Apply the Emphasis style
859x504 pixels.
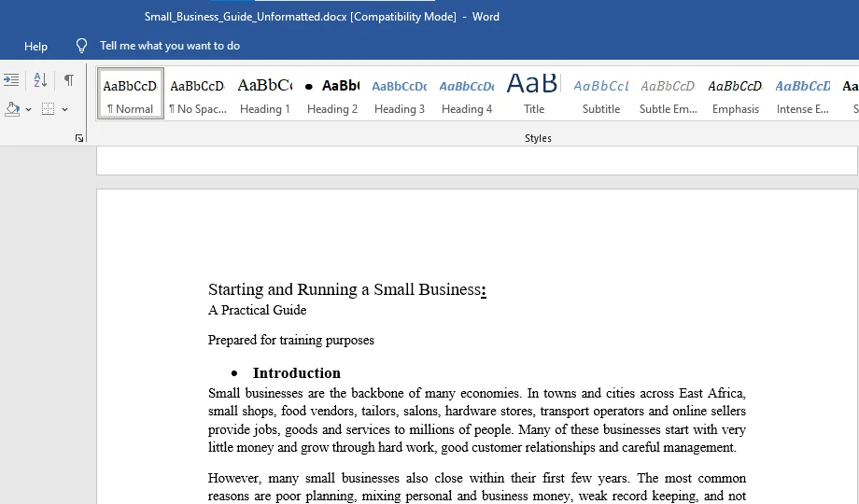pos(736,93)
